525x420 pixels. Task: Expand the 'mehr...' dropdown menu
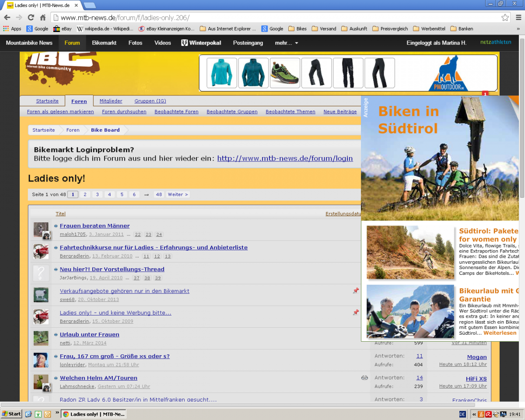287,43
